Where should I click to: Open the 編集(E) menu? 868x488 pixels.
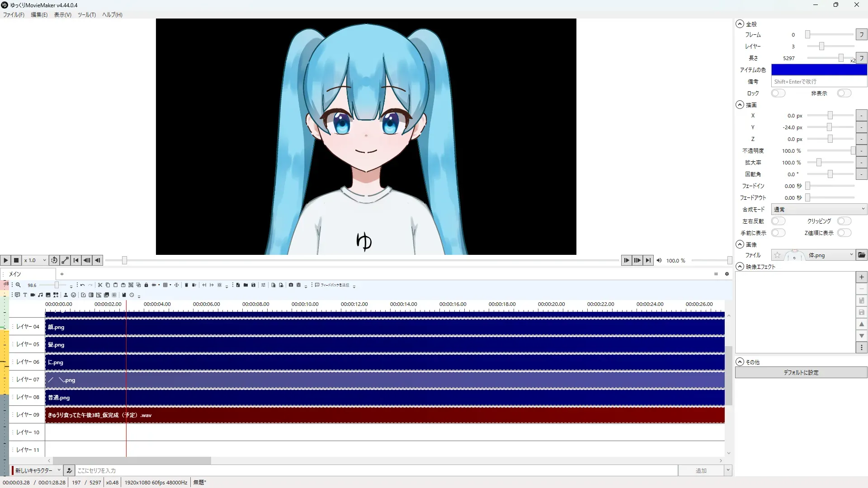(x=39, y=15)
